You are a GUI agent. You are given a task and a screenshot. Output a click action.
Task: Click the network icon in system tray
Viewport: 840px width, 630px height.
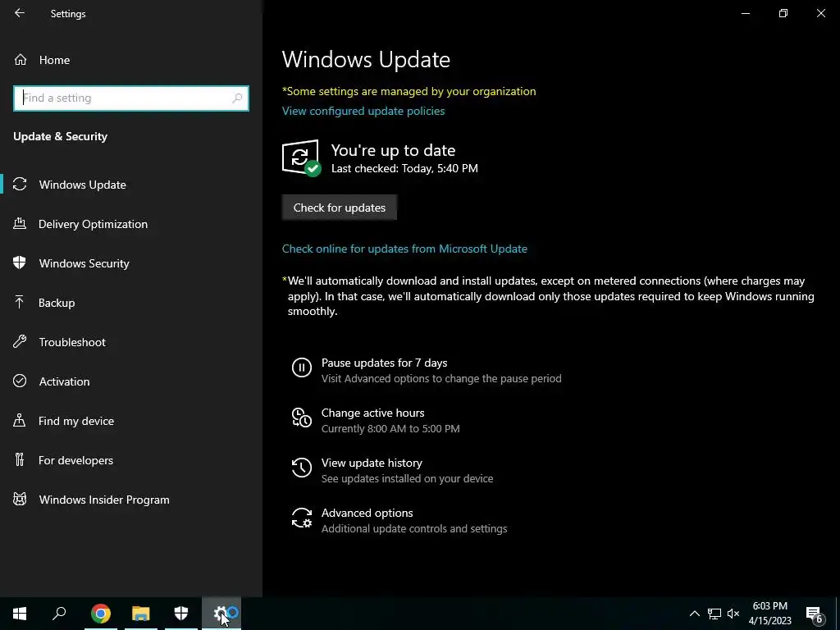point(714,614)
